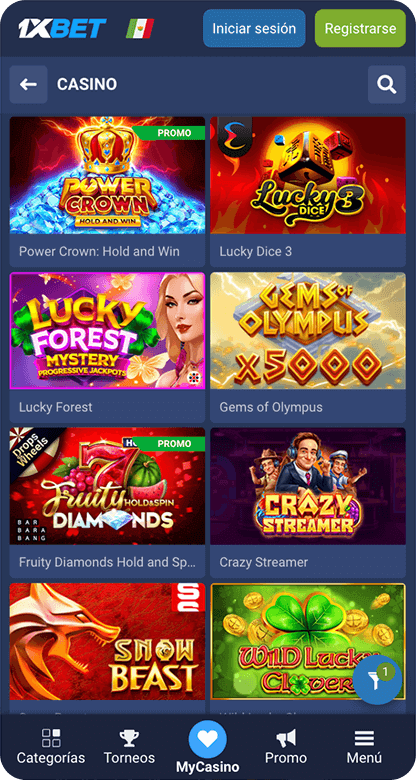Click the green Registrarse button
Image resolution: width=416 pixels, height=780 pixels.
[x=360, y=28]
